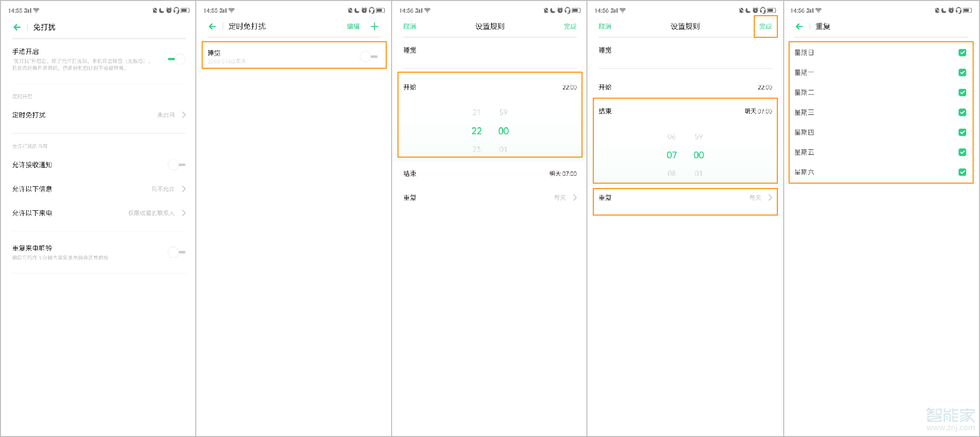980x437 pixels.
Task: Tap 完成 on screen with 结束 picker
Action: tap(766, 27)
